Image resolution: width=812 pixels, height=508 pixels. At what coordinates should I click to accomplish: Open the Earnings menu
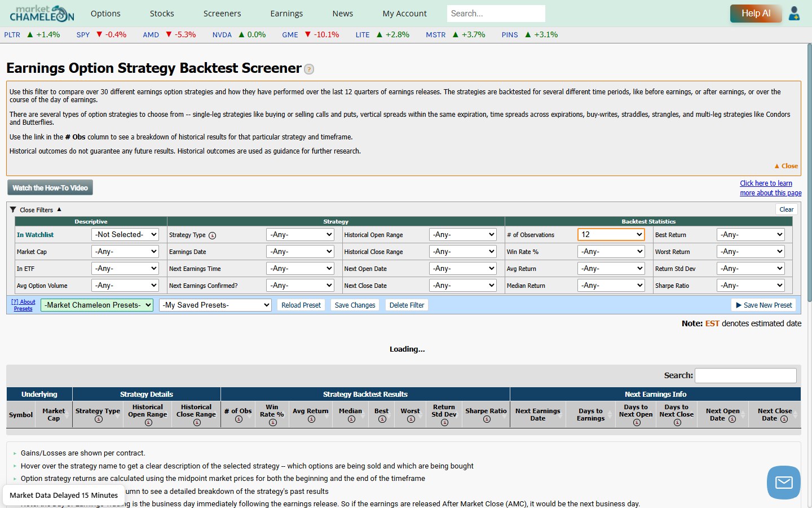point(286,14)
